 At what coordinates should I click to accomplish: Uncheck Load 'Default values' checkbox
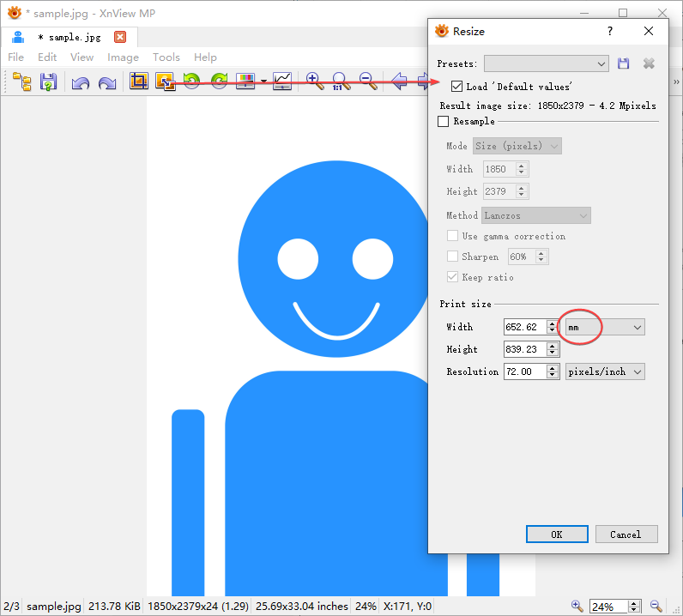pyautogui.click(x=456, y=87)
